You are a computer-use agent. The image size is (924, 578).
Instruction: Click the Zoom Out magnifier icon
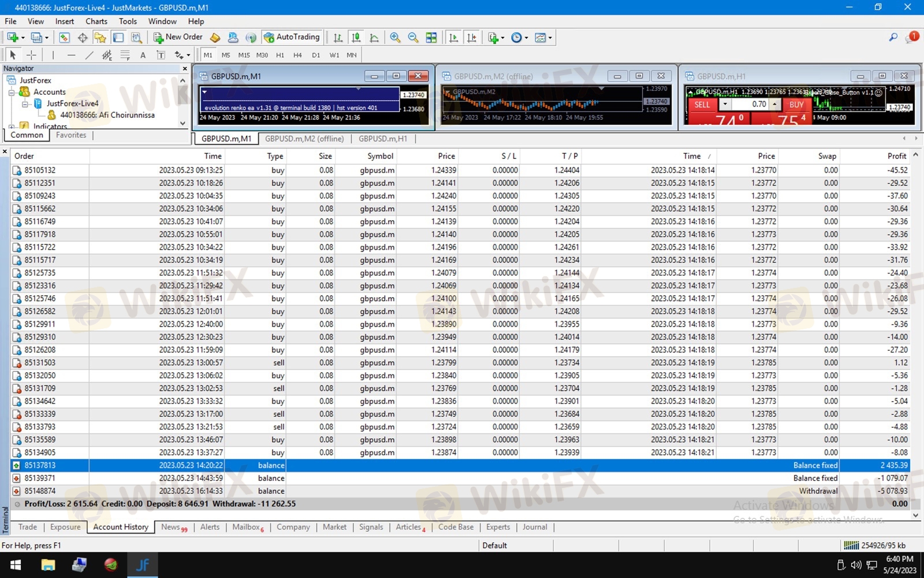tap(413, 37)
